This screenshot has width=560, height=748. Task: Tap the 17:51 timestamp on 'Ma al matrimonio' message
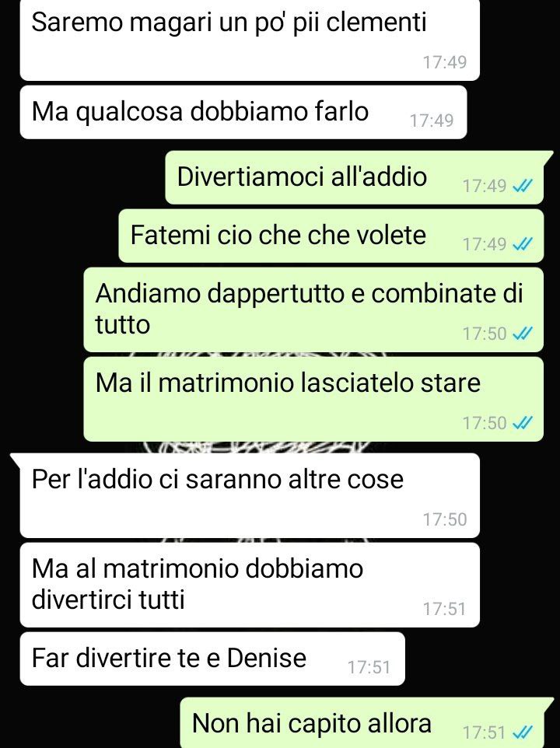coord(445,609)
